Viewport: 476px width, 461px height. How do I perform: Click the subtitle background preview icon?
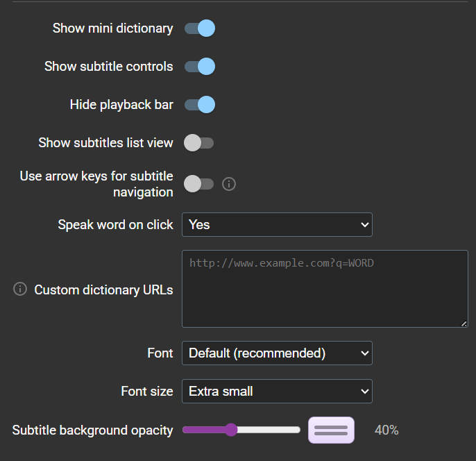pyautogui.click(x=331, y=430)
